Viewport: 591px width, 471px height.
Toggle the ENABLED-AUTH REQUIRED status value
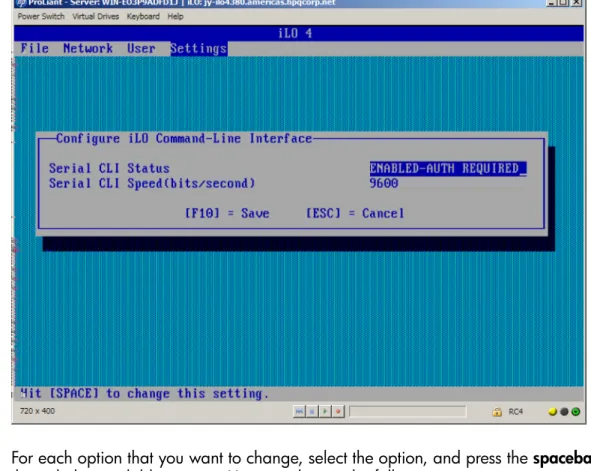(x=448, y=168)
